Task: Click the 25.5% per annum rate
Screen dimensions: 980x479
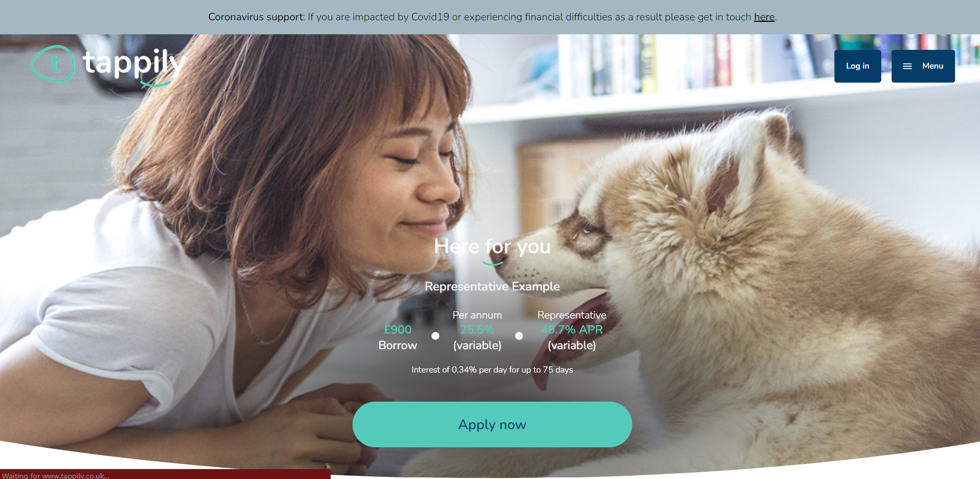Action: point(477,329)
